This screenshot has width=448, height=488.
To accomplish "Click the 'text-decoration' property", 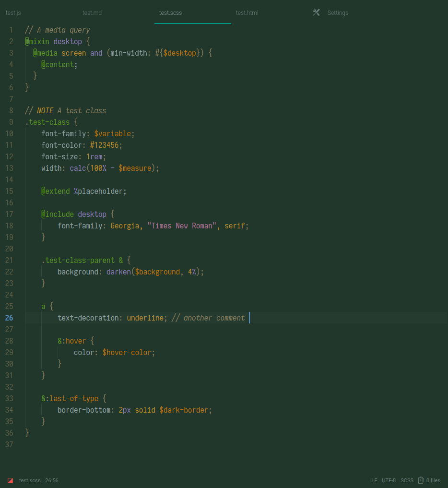I will pos(88,318).
